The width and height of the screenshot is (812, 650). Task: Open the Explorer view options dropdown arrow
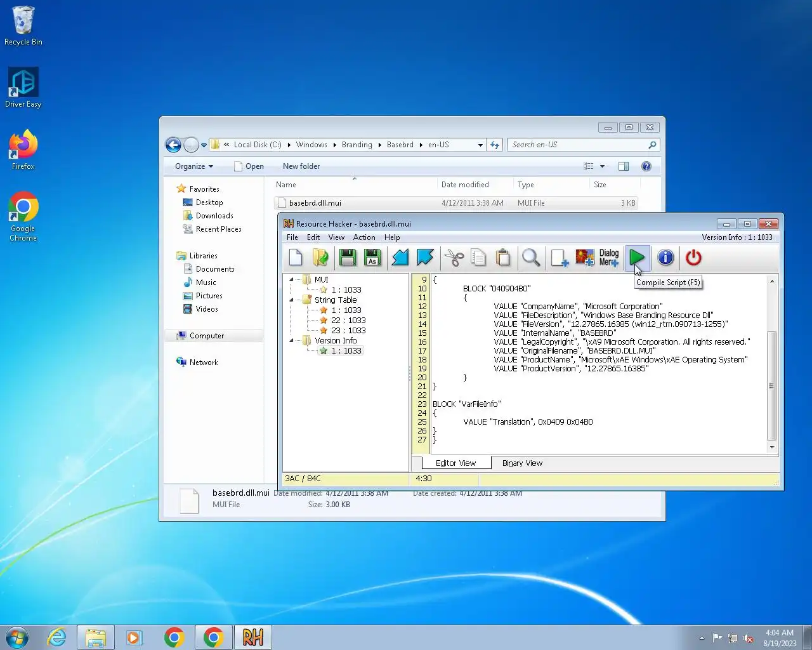[x=602, y=166]
